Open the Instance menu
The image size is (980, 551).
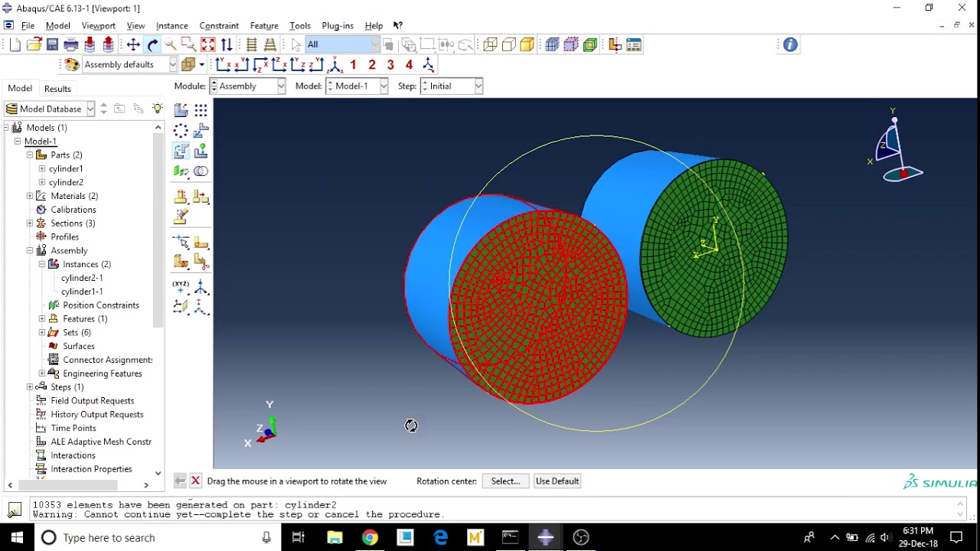171,26
